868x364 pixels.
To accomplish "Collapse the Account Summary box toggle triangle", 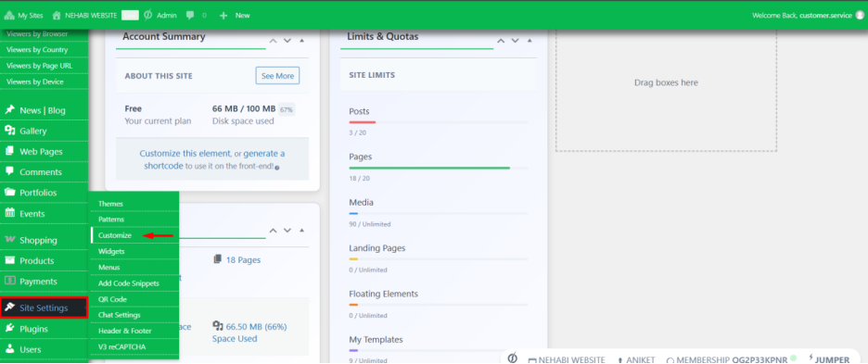I will click(x=301, y=41).
